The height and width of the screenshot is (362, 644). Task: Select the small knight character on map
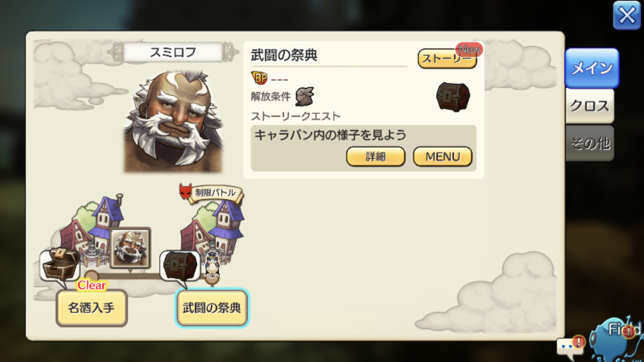pyautogui.click(x=211, y=264)
